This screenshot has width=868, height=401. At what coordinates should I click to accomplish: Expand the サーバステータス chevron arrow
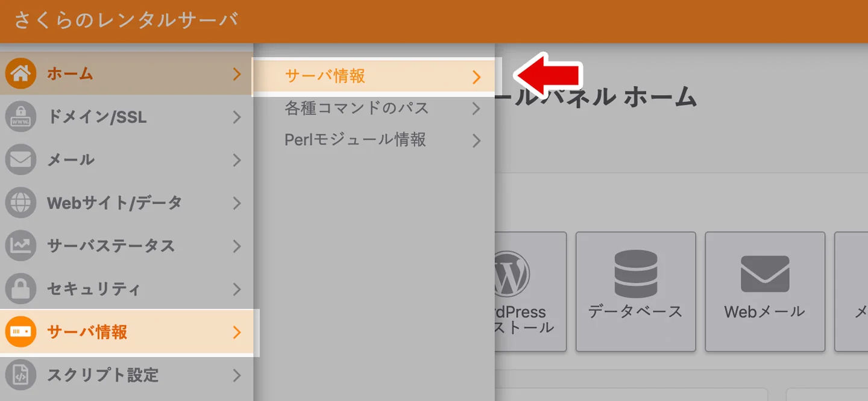coord(237,246)
